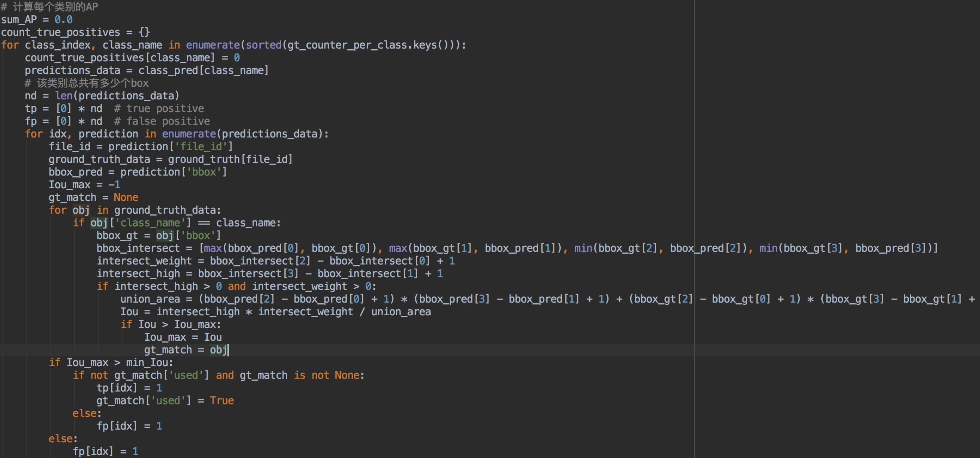Click 'gt_match = None' line
This screenshot has height=458, width=980.
click(94, 197)
